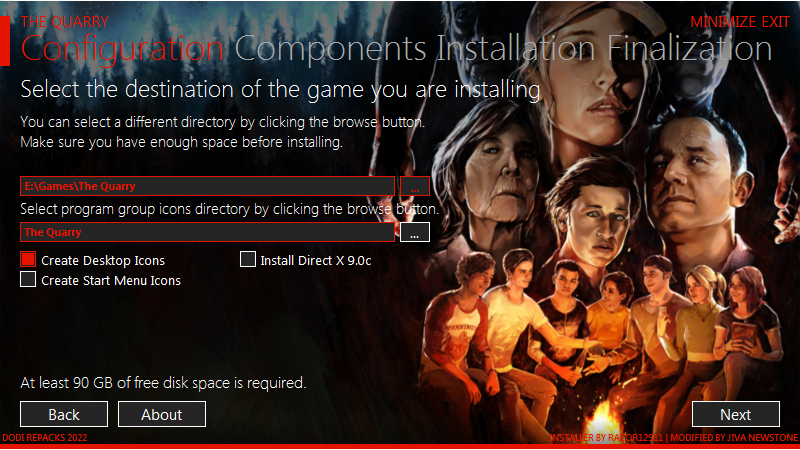Click THE QUARRY title in the header
Screen dimensions: 800x450
pos(65,21)
